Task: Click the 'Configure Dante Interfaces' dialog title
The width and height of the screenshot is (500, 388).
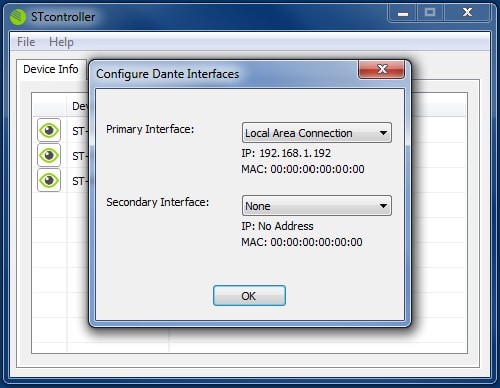Action: pyautogui.click(x=167, y=74)
